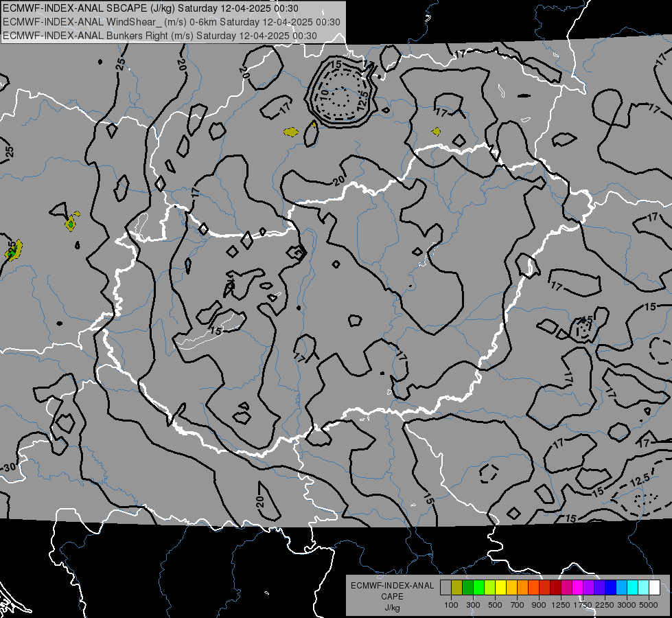Select the yellow-green swatch left of 500
Screen dimensions: 672x618
490,587
